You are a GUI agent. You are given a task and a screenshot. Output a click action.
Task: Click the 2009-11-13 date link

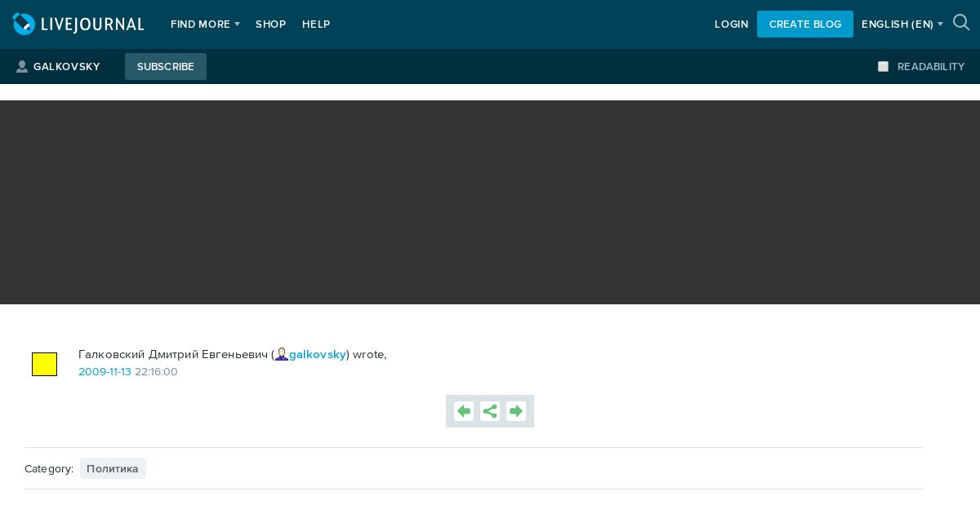[105, 372]
